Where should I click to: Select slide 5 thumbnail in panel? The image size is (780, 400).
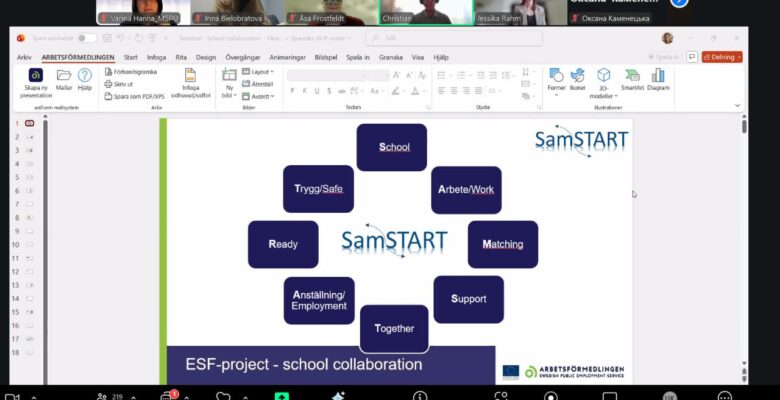(30, 176)
